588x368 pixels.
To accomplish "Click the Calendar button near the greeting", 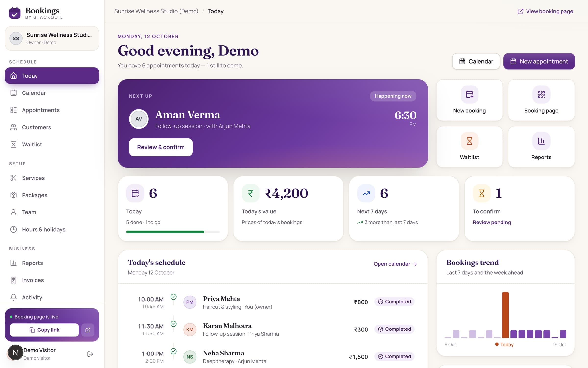I will click(476, 61).
